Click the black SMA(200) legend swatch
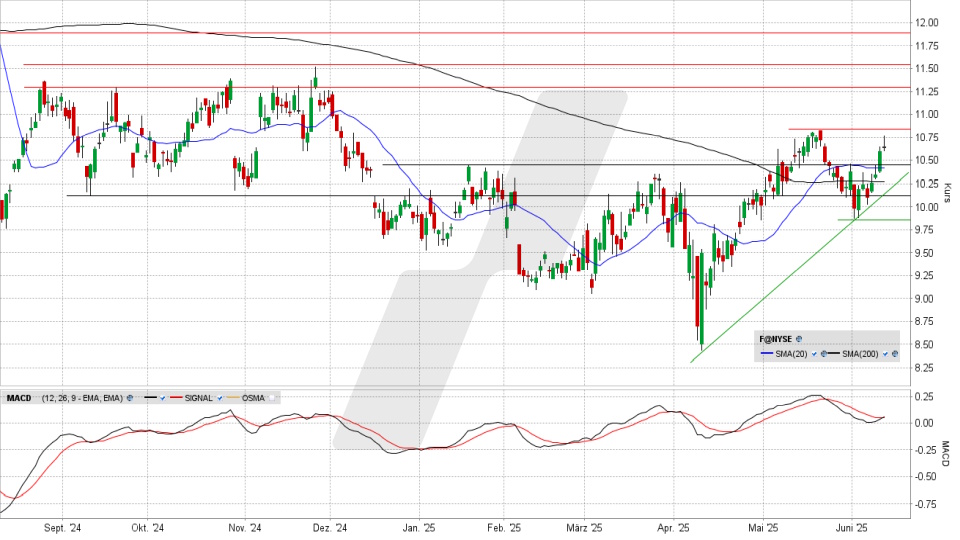 click(x=834, y=353)
